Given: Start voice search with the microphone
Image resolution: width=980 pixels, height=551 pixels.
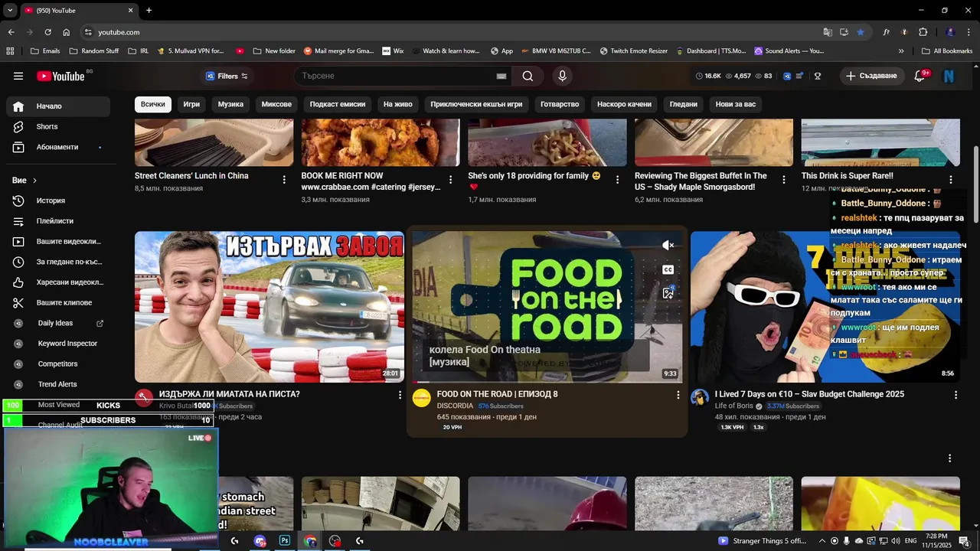Looking at the screenshot, I should coord(562,76).
